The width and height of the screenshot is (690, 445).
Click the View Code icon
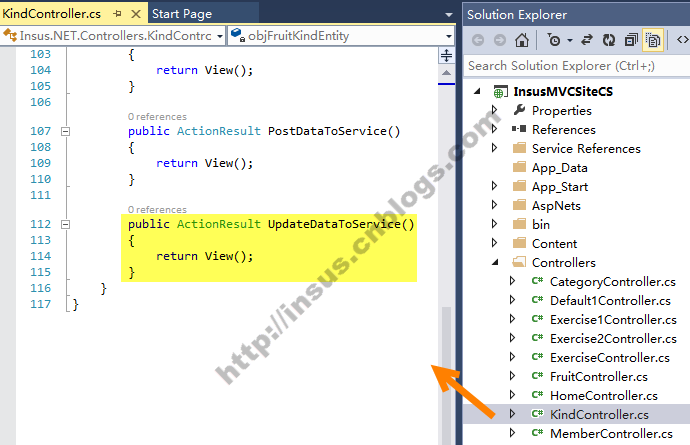point(681,40)
